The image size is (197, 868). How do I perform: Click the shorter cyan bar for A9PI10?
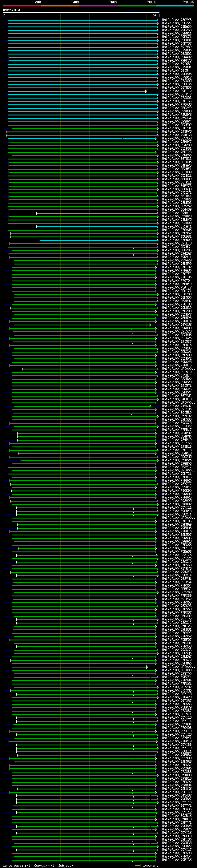click(78, 91)
